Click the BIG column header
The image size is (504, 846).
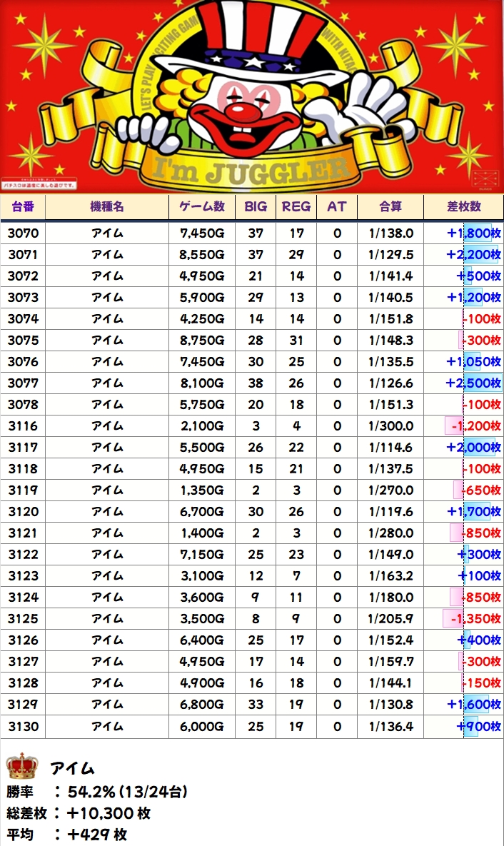click(x=256, y=206)
